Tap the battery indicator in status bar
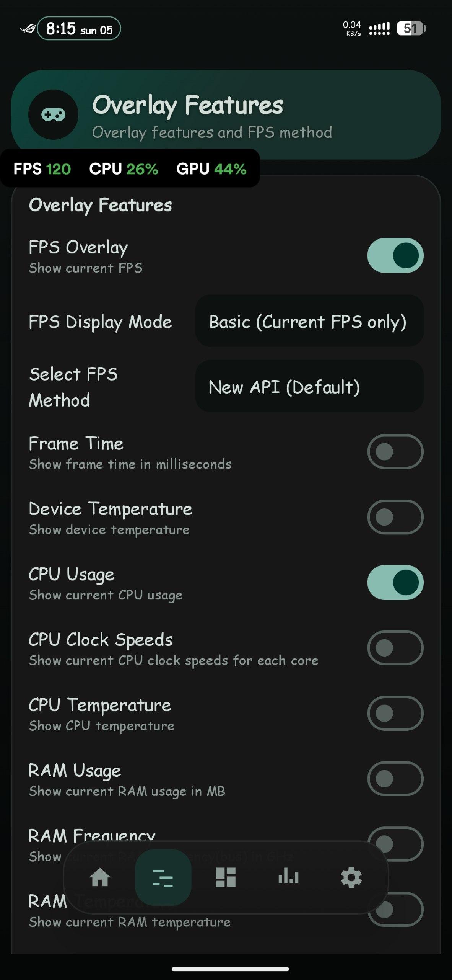This screenshot has width=452, height=980. tap(411, 28)
